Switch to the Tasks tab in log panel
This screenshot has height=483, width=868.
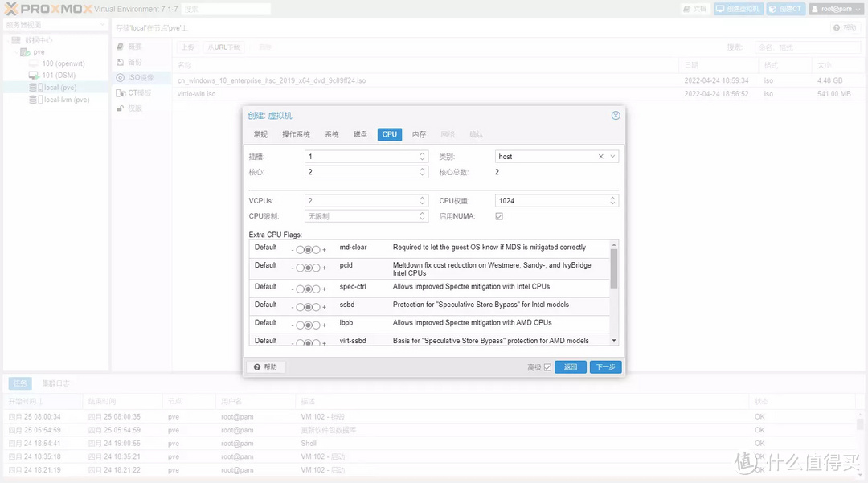pos(20,383)
